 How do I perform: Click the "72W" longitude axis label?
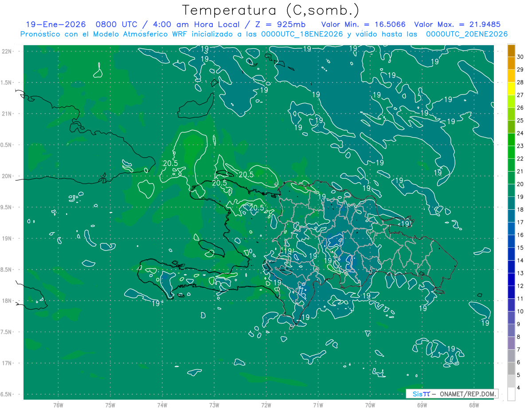266,405
